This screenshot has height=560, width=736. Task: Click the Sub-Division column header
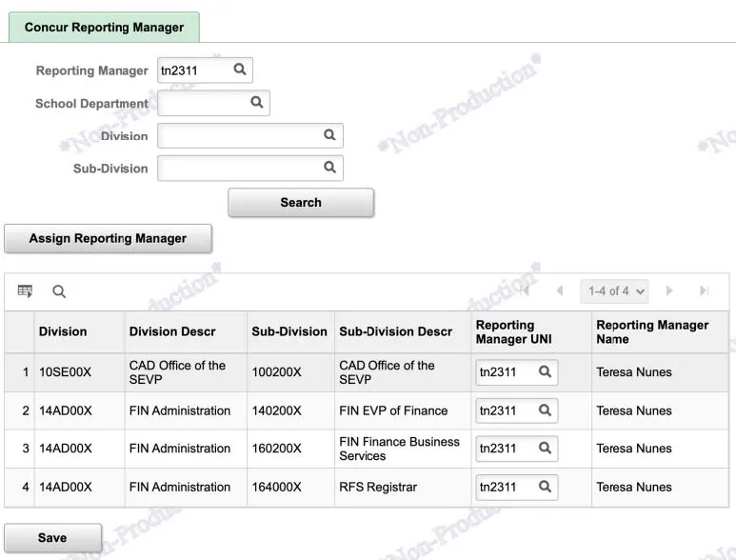[x=289, y=331]
